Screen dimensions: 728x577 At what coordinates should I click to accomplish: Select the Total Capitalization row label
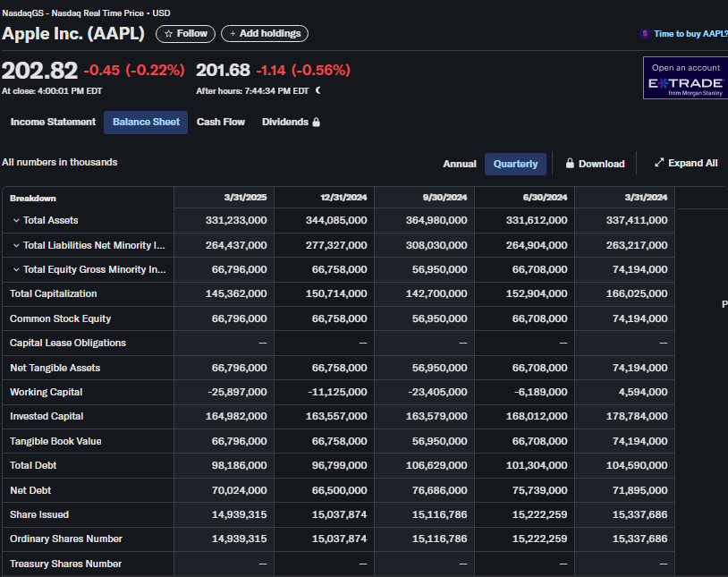point(54,293)
